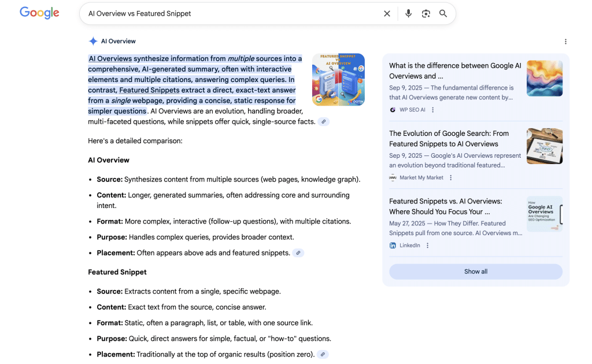
Task: Click 'Exact text from the source' Content bullet
Action: [x=181, y=307]
